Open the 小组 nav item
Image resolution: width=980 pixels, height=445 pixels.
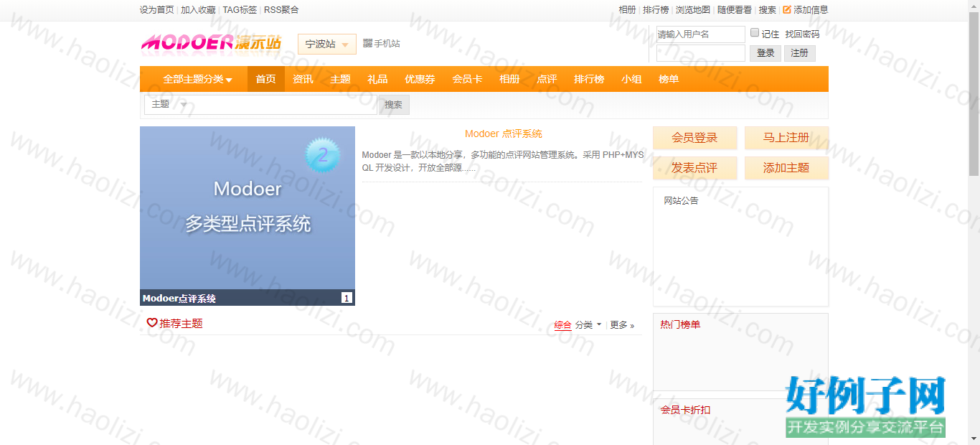coord(631,79)
